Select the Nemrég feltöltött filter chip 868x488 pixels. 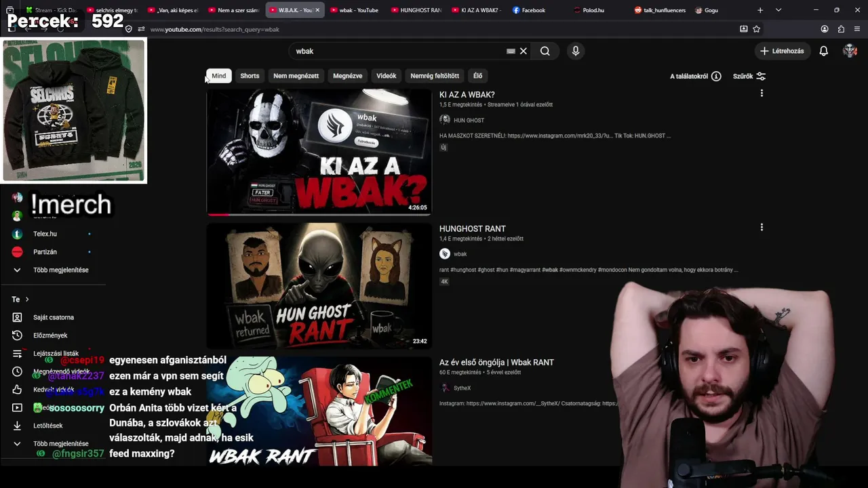[435, 76]
